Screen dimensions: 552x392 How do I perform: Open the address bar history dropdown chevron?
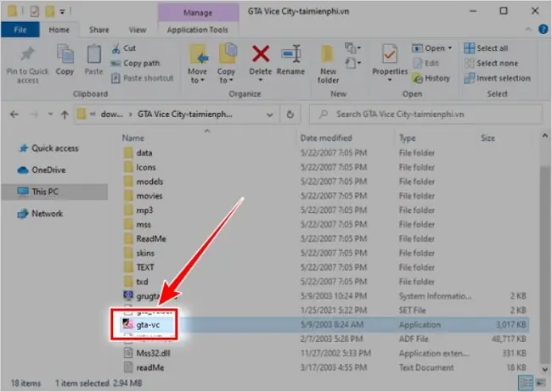click(x=270, y=115)
